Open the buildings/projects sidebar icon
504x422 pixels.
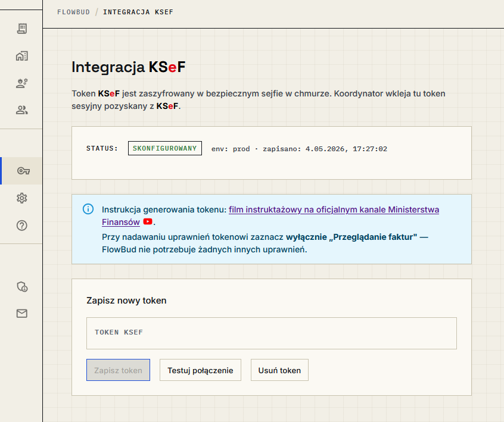(x=22, y=56)
